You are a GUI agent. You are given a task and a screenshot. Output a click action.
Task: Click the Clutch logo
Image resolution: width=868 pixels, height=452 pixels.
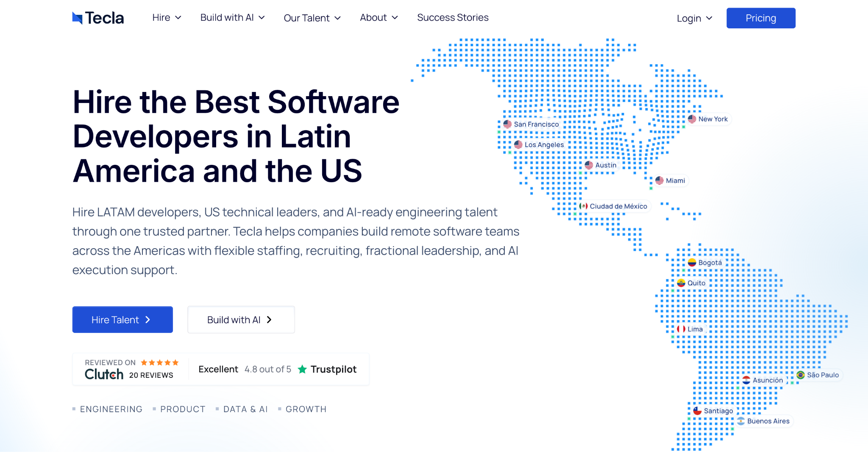click(x=104, y=374)
